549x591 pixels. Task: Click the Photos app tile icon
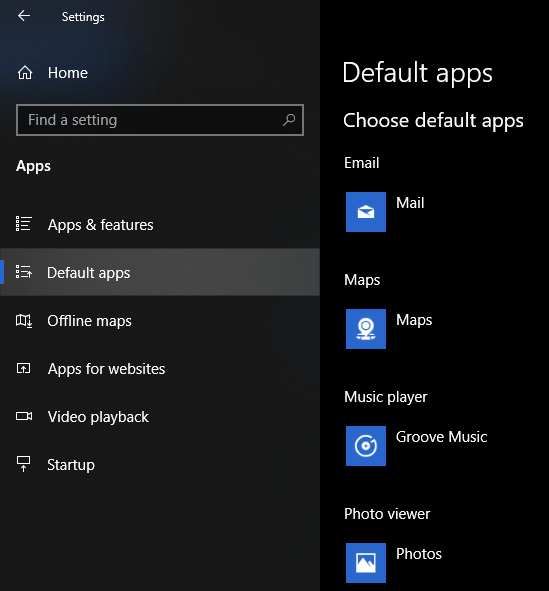(366, 563)
